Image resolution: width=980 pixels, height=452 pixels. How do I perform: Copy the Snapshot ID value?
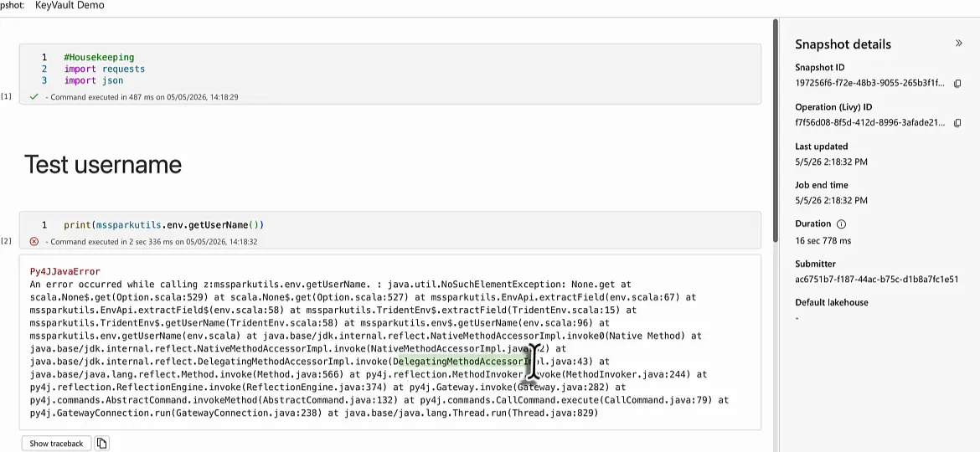point(957,84)
